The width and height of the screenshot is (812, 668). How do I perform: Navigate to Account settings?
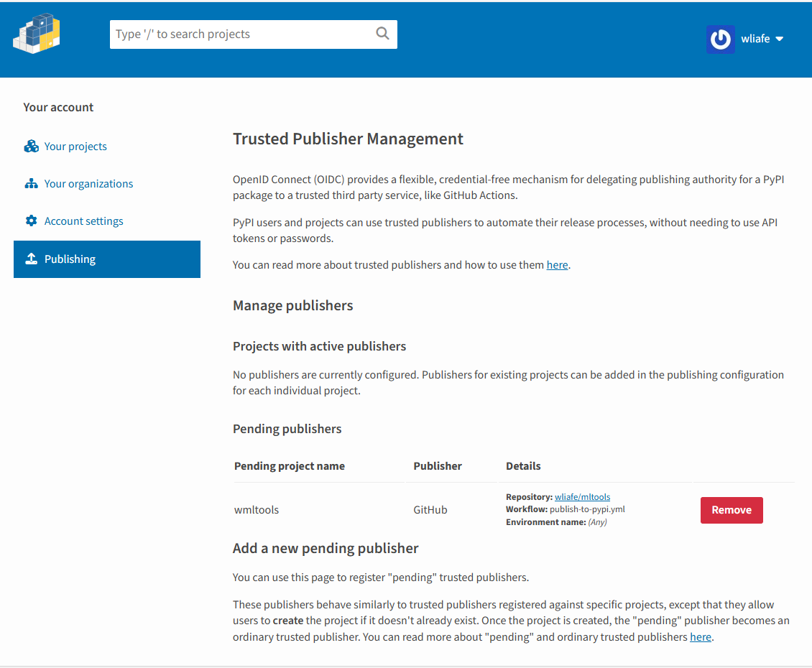pos(83,221)
